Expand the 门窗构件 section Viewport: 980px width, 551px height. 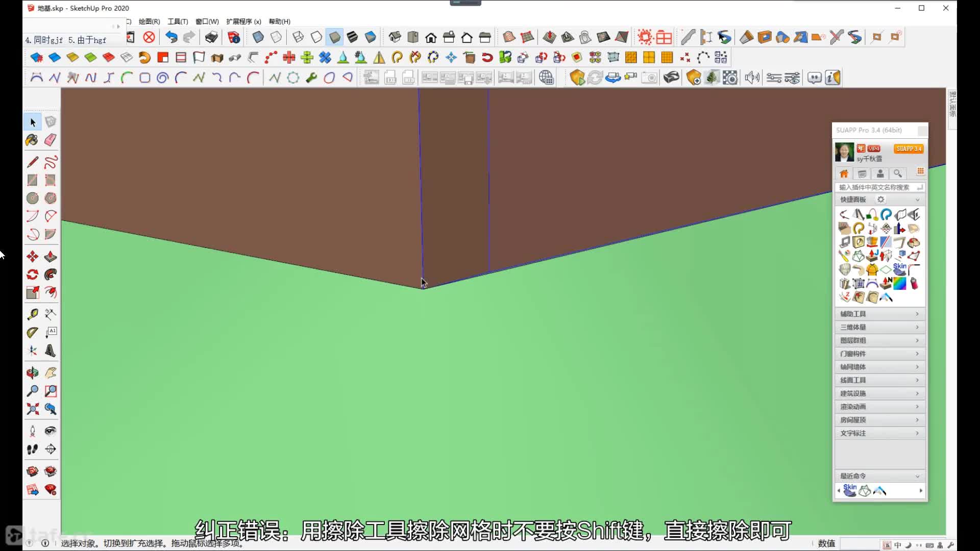(880, 354)
